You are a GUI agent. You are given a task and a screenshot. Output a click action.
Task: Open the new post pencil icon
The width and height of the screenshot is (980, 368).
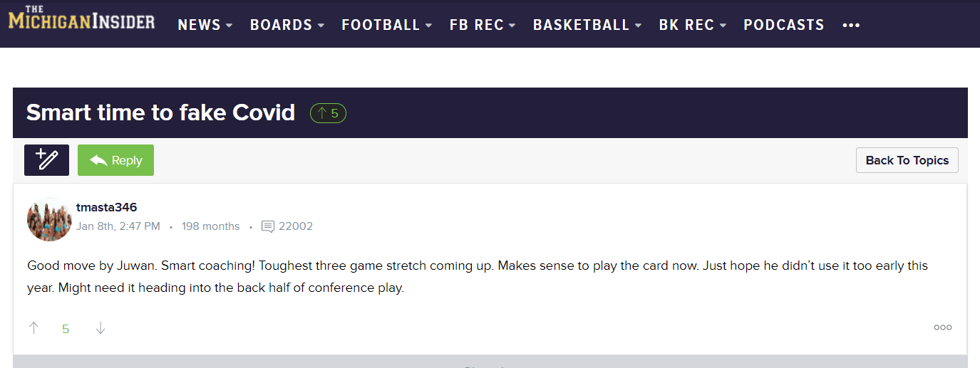(x=46, y=160)
